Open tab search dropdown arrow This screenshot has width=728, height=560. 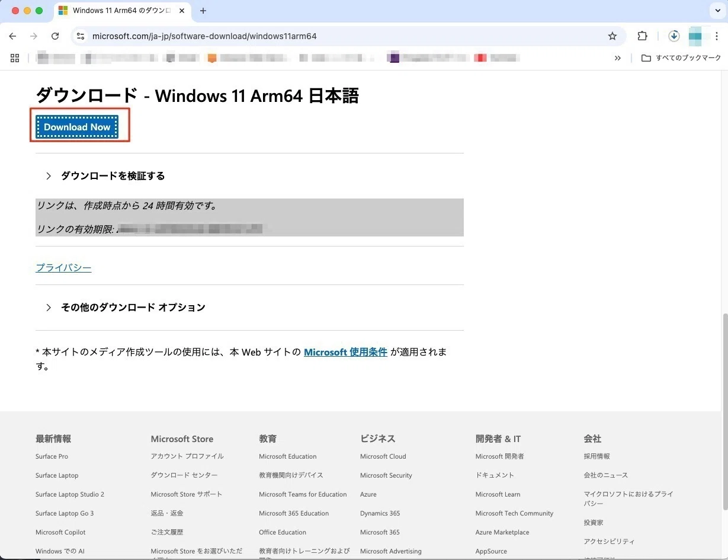(x=718, y=11)
